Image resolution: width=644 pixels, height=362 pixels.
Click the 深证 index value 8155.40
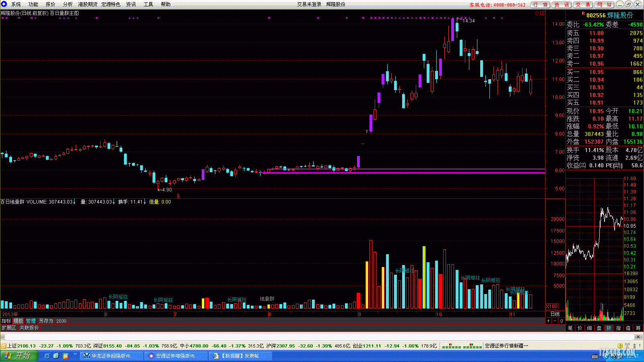tap(113, 346)
